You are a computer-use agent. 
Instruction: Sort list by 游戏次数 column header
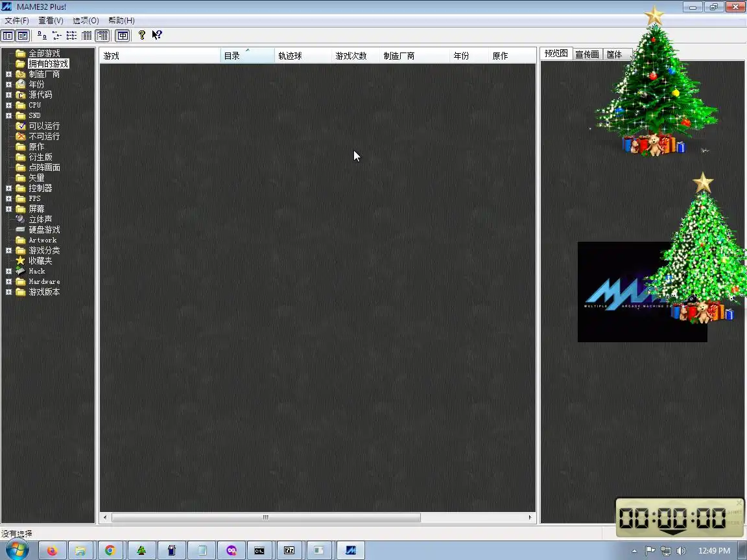(x=356, y=56)
